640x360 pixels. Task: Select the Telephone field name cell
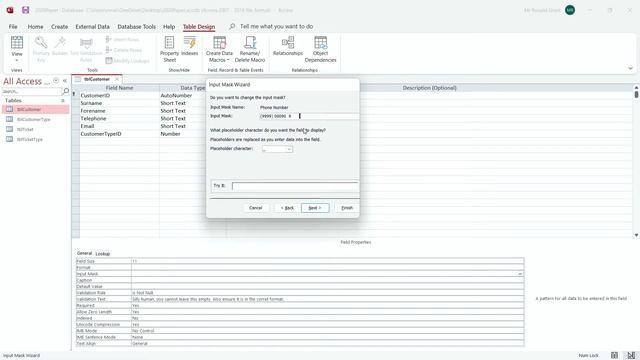coord(119,118)
